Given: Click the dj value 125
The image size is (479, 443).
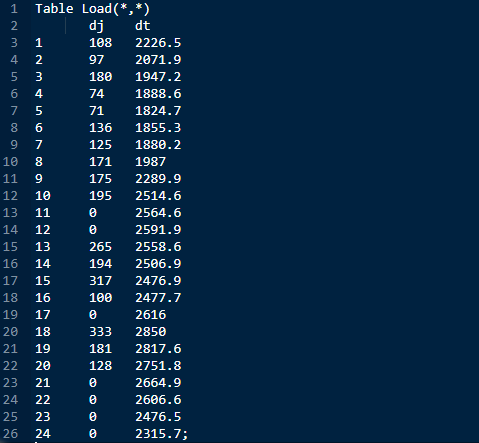Looking at the screenshot, I should tap(100, 145).
